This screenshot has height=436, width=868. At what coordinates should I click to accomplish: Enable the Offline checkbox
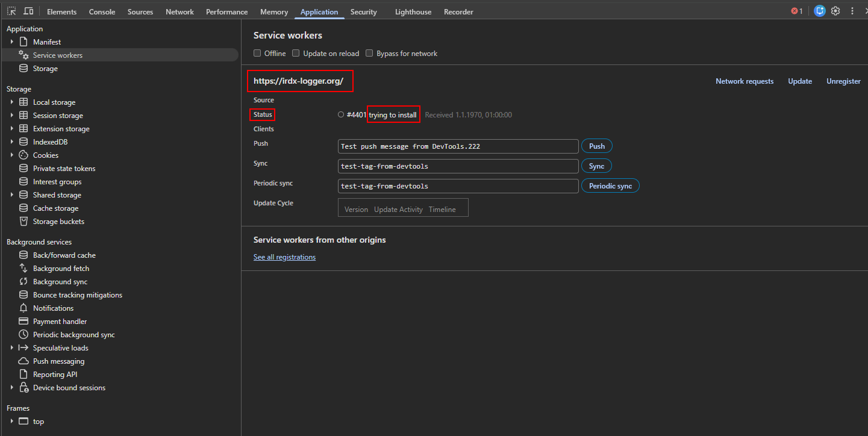[x=258, y=53]
